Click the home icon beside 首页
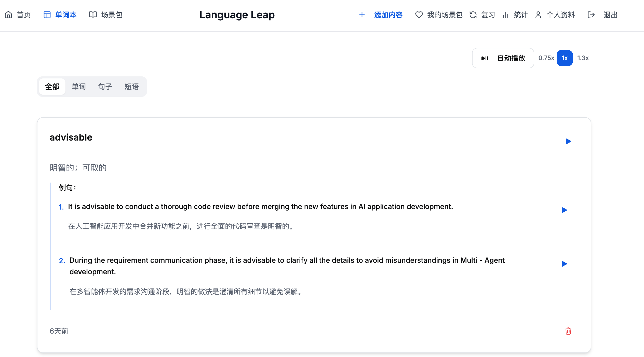The height and width of the screenshot is (357, 644). 9,15
